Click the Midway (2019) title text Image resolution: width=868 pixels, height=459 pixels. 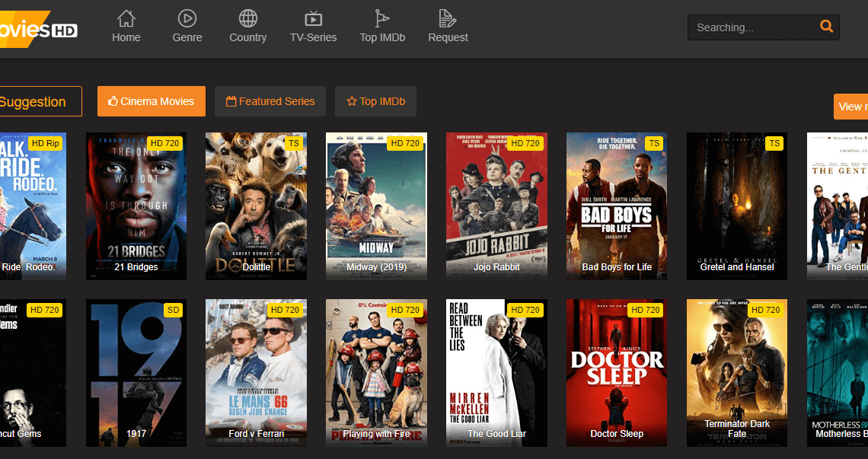[376, 267]
